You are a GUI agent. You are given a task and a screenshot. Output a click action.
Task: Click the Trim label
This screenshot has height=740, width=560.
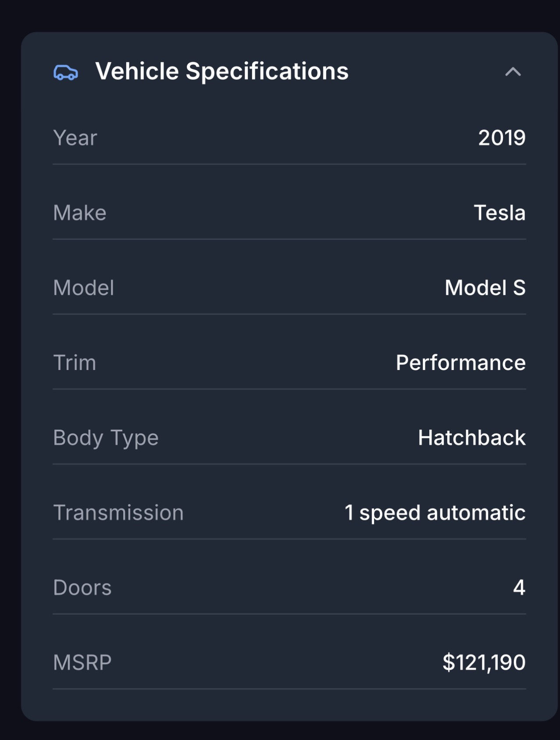(75, 363)
